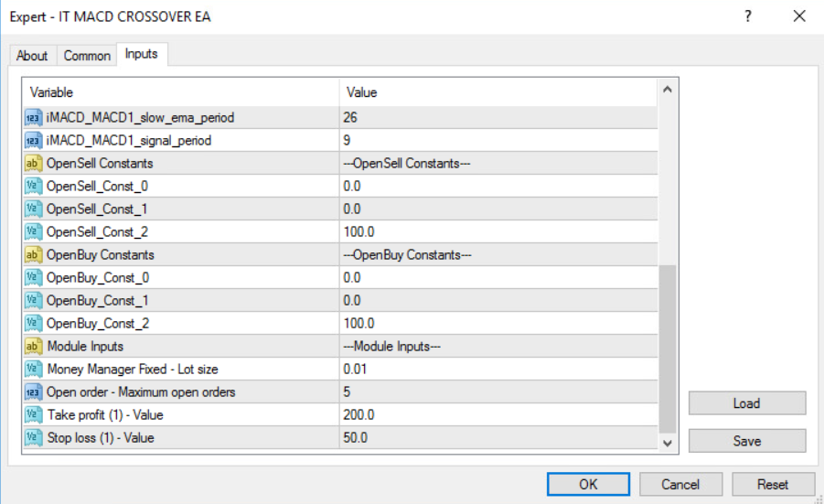Click the Value column header
Screen dimensions: 824x504
click(x=498, y=92)
